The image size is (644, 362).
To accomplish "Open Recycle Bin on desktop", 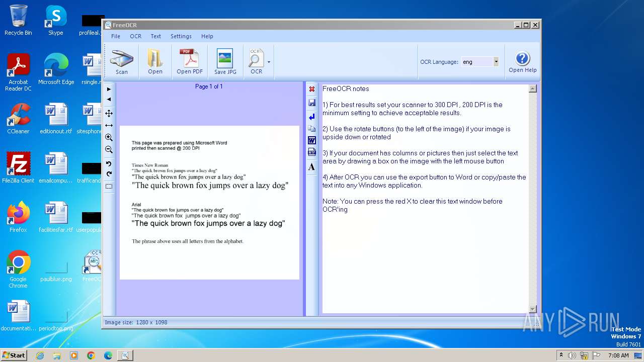I will pyautogui.click(x=18, y=20).
